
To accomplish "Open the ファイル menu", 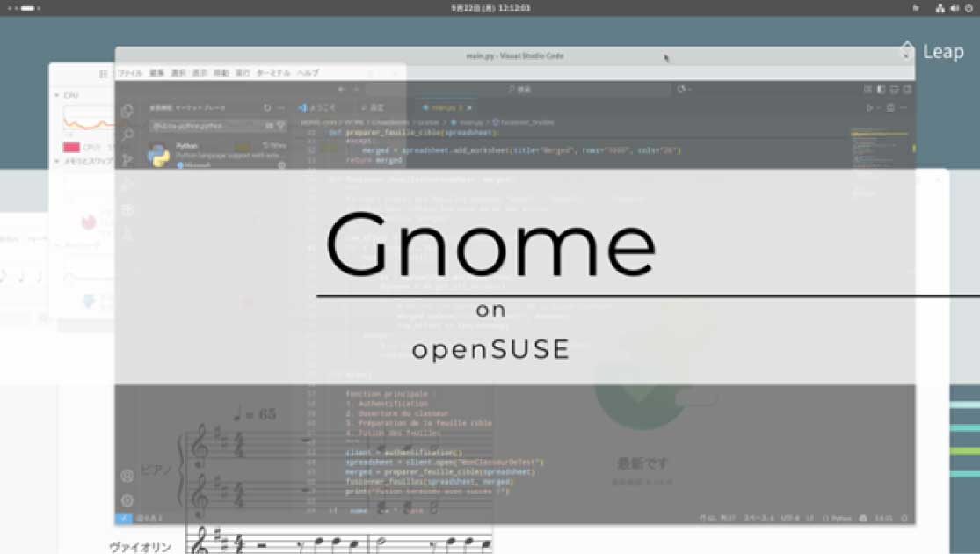I will (x=129, y=73).
